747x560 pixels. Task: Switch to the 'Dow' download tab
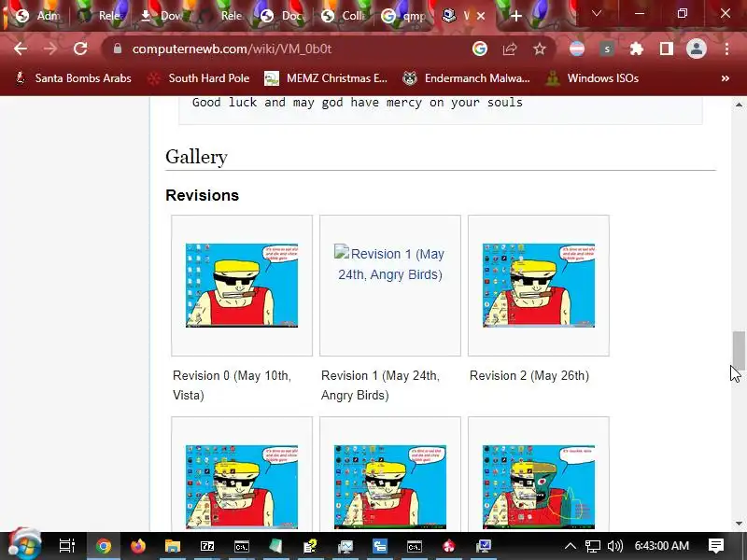click(162, 16)
